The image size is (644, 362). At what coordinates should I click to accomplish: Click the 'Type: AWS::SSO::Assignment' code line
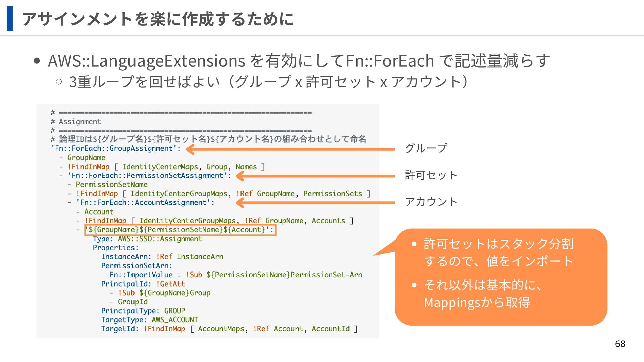(147, 239)
